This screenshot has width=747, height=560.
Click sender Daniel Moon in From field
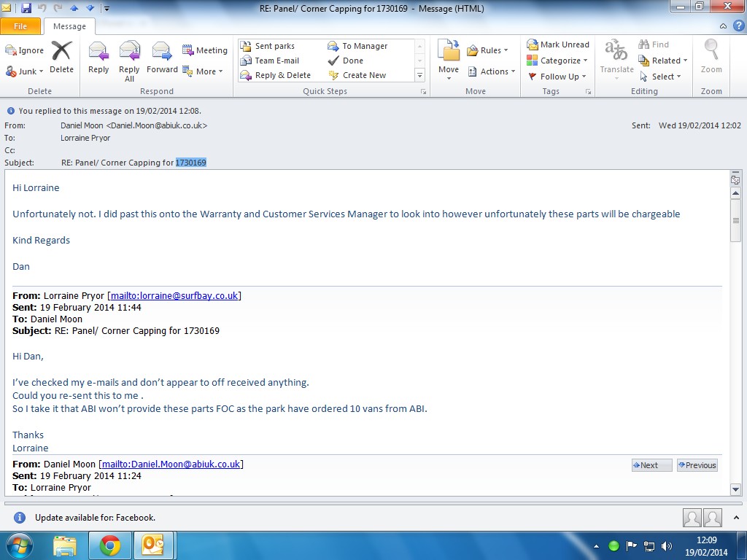134,125
